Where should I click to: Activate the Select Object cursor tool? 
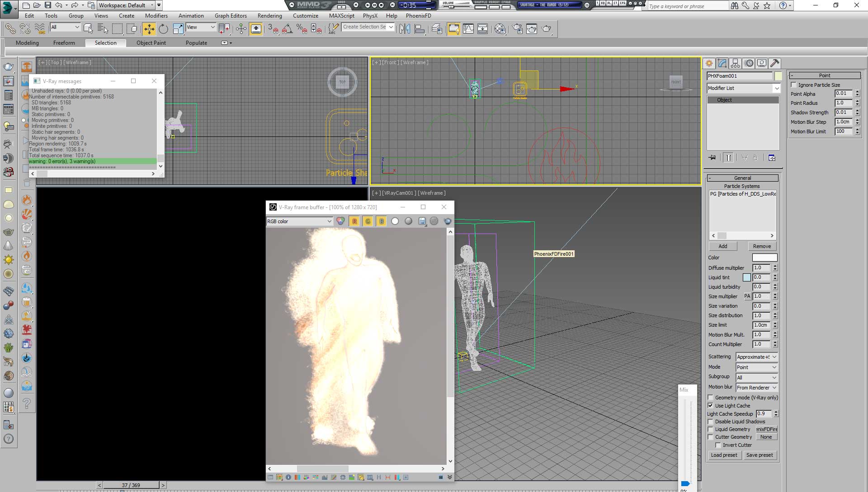tap(89, 29)
